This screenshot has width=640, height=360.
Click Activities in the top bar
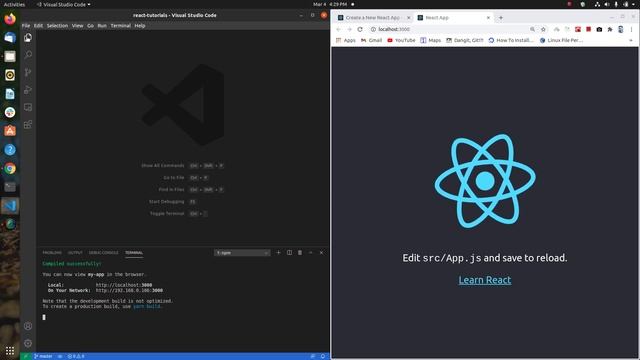click(x=14, y=4)
